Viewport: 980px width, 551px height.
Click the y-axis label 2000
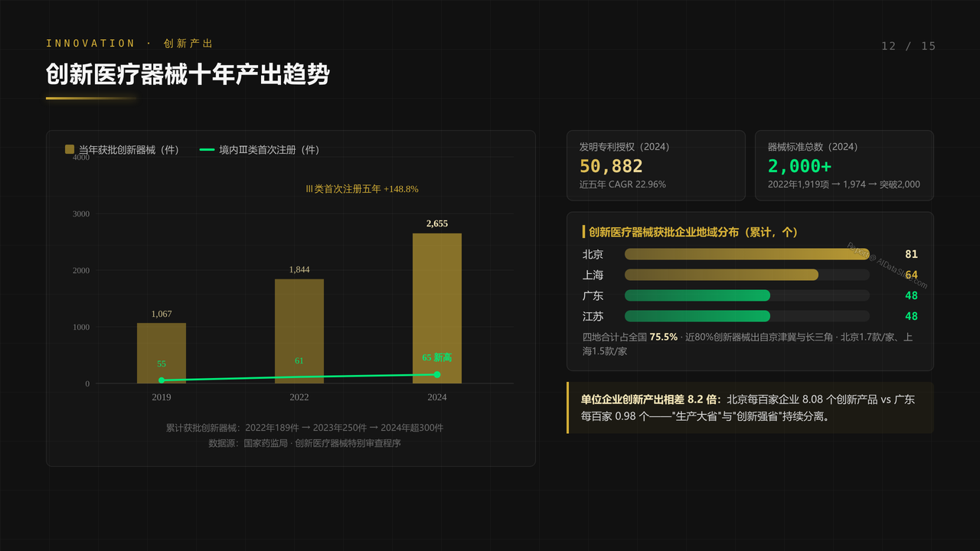coord(81,270)
